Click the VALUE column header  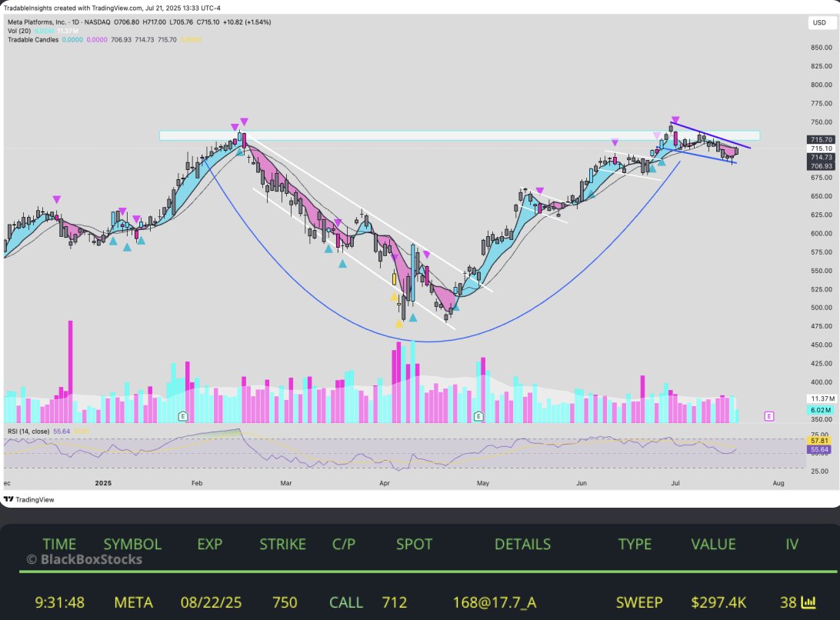tap(713, 544)
